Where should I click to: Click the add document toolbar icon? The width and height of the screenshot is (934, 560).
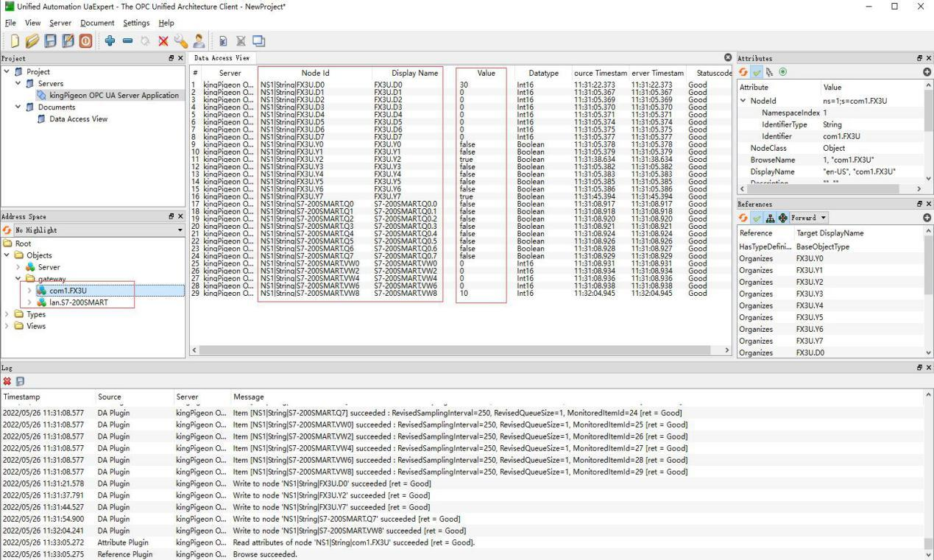click(222, 42)
